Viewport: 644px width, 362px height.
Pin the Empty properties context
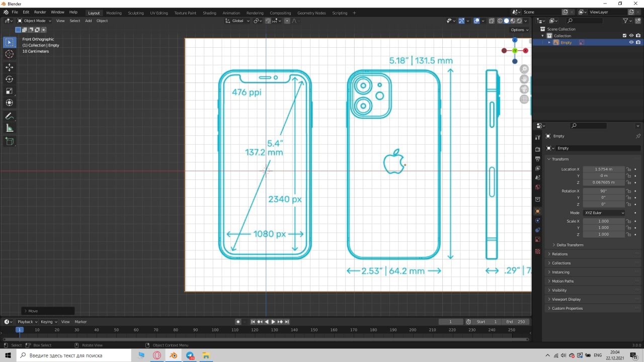[x=638, y=136]
